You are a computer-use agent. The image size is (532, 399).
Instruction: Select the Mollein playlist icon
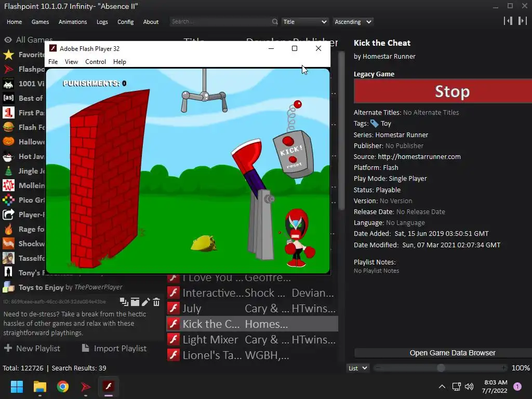click(x=8, y=185)
